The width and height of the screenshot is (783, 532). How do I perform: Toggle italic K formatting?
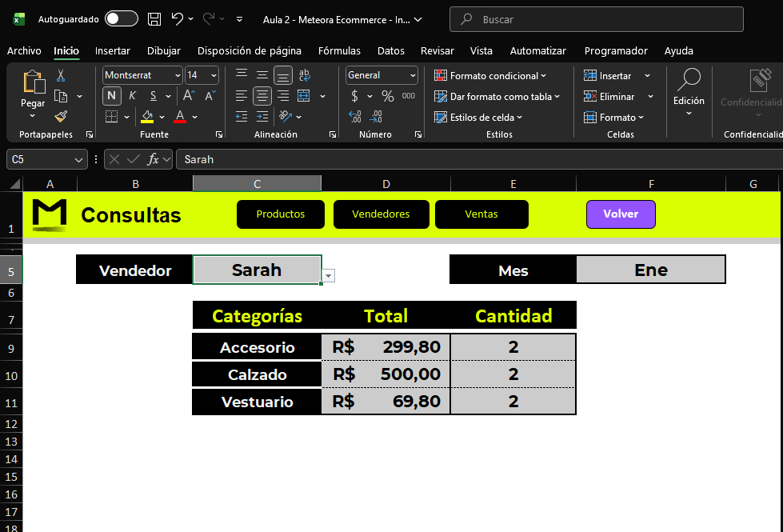click(132, 95)
